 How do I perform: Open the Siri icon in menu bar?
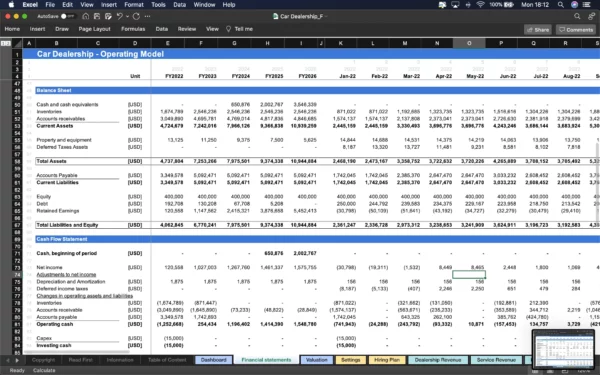pyautogui.click(x=574, y=5)
